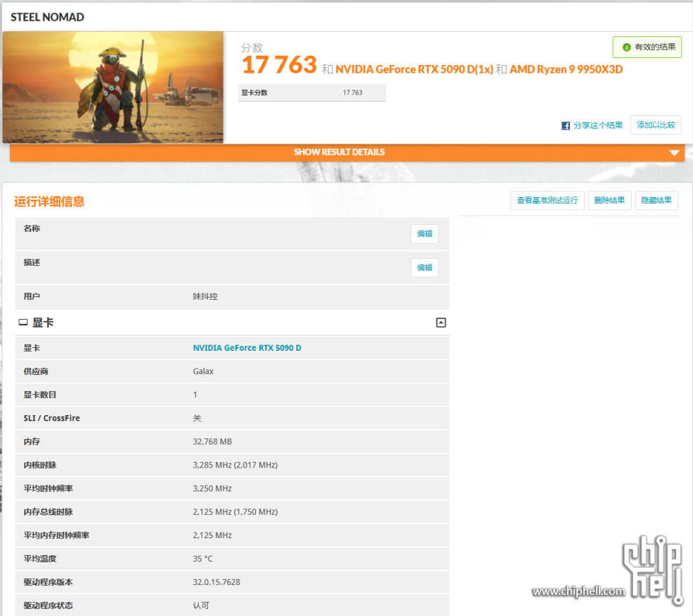Screen dimensions: 693x616
Task: Click the Facebook share icon
Action: (566, 126)
